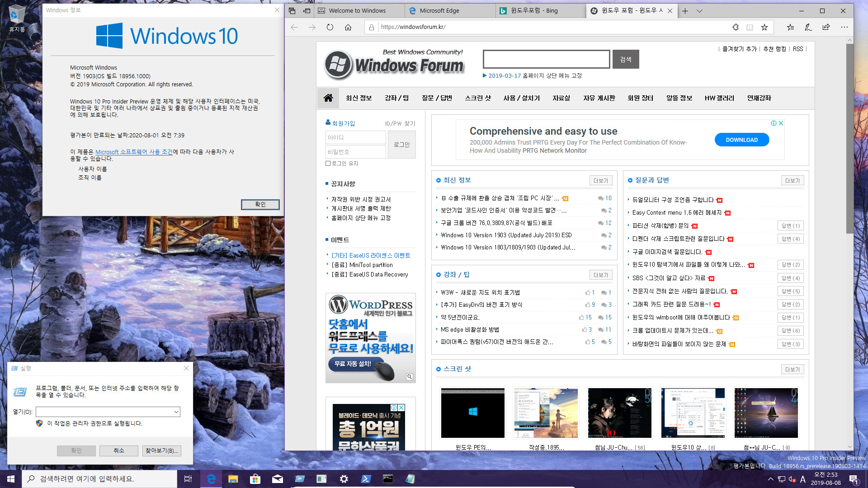The image size is (868, 488).
Task: Check the 로그인 유지 checkbox
Action: pos(328,164)
